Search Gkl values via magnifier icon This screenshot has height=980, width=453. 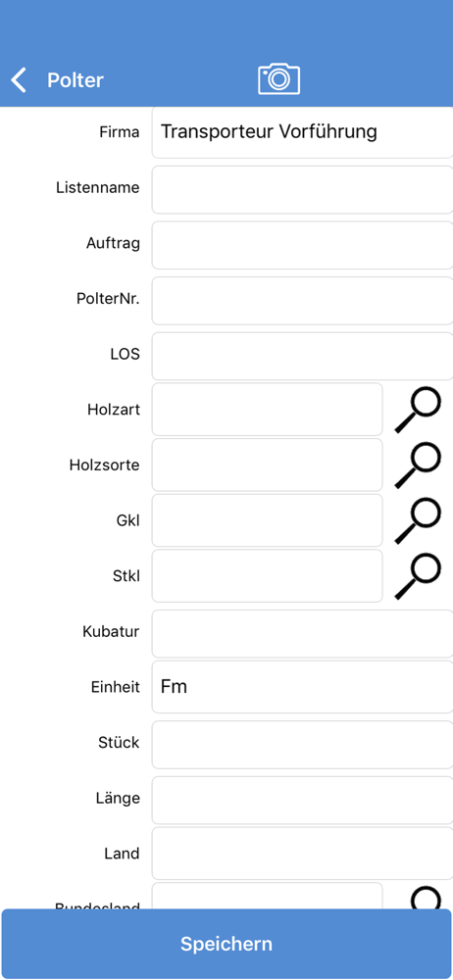point(418,520)
